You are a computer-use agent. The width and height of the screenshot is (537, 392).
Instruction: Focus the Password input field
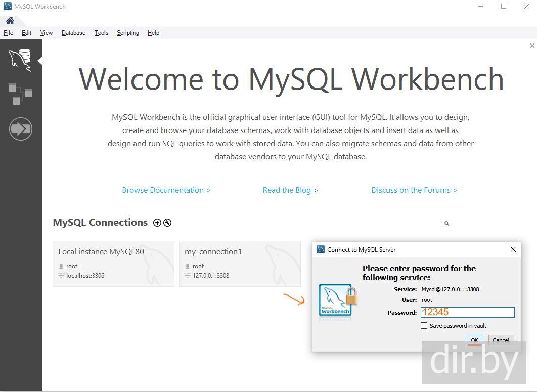click(x=468, y=312)
